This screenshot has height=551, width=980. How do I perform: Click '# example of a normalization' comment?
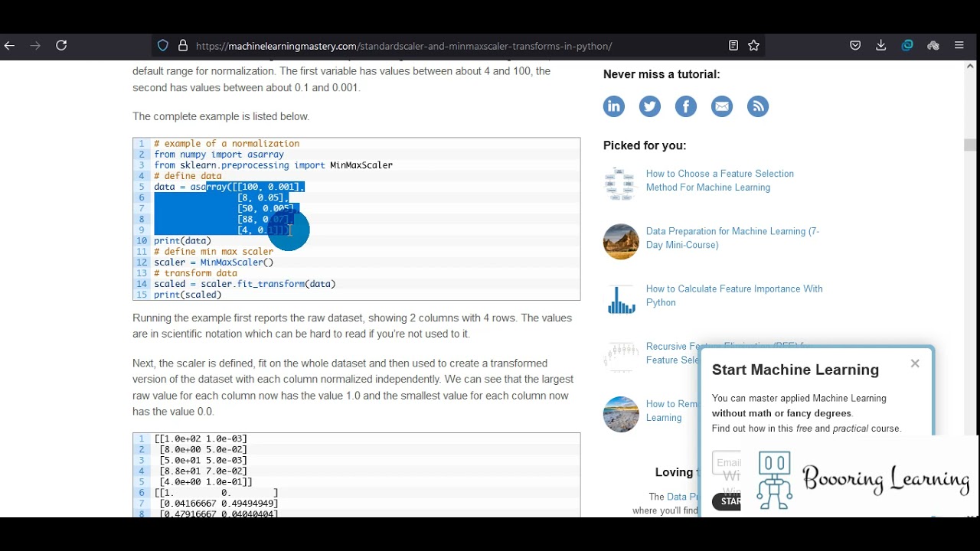[227, 143]
